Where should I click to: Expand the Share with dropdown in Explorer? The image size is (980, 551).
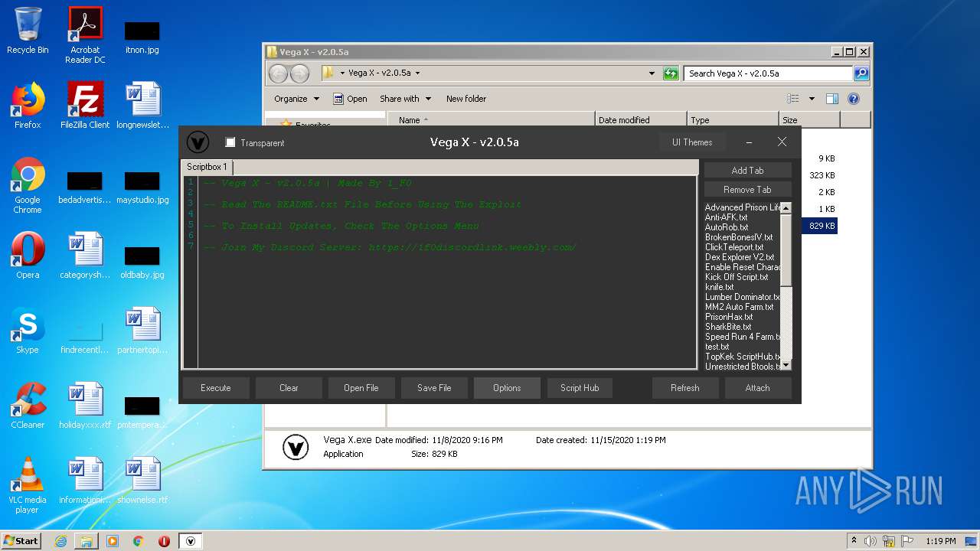click(405, 99)
